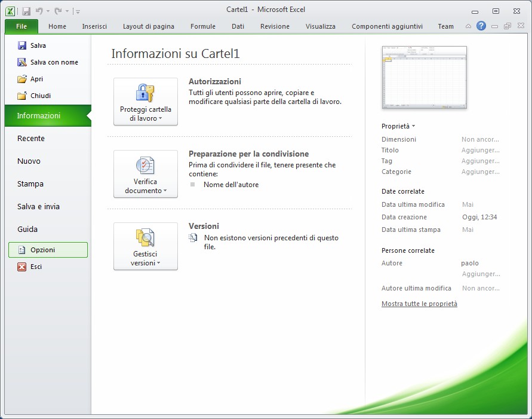Viewport: 532px width, 419px height.
Task: Click the Dimensioni value Non ancor...
Action: (480, 139)
